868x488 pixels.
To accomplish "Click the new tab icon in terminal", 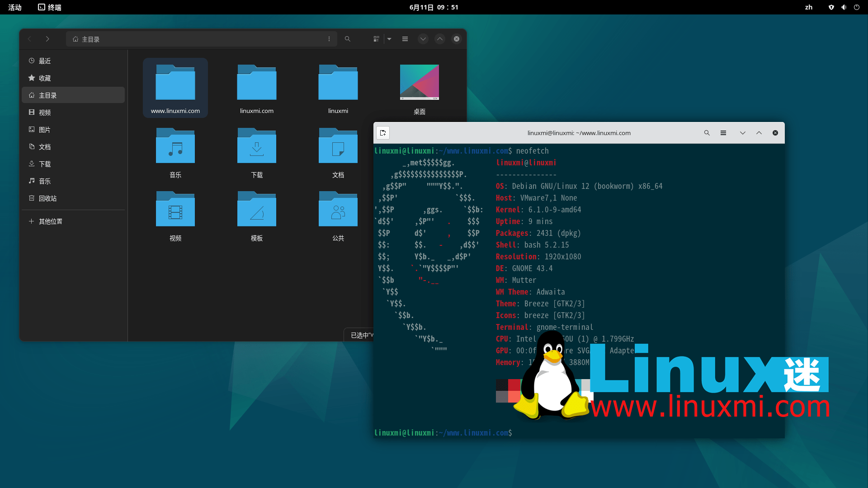I will (x=383, y=133).
